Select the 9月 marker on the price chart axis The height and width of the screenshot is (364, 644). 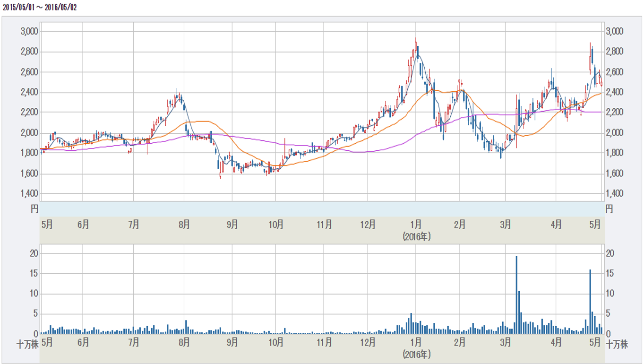(232, 224)
